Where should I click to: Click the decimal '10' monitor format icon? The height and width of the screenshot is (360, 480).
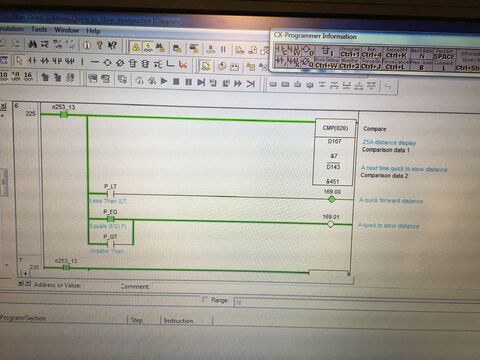coord(4,77)
